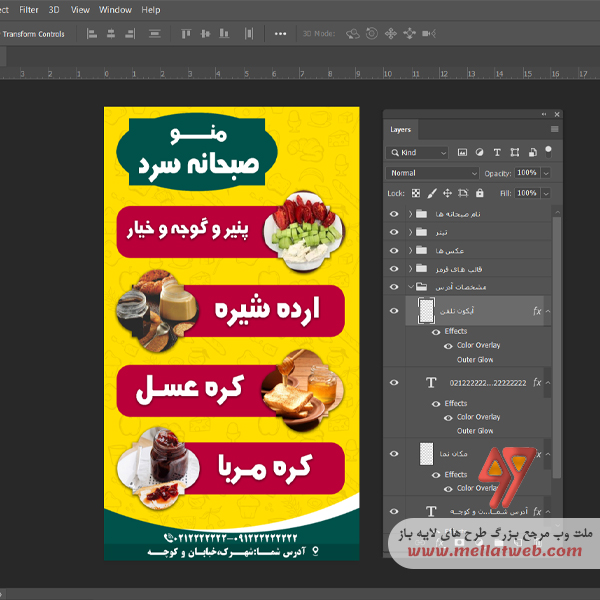
Task: Collapse the مشخصات آدرس group
Action: (x=411, y=286)
